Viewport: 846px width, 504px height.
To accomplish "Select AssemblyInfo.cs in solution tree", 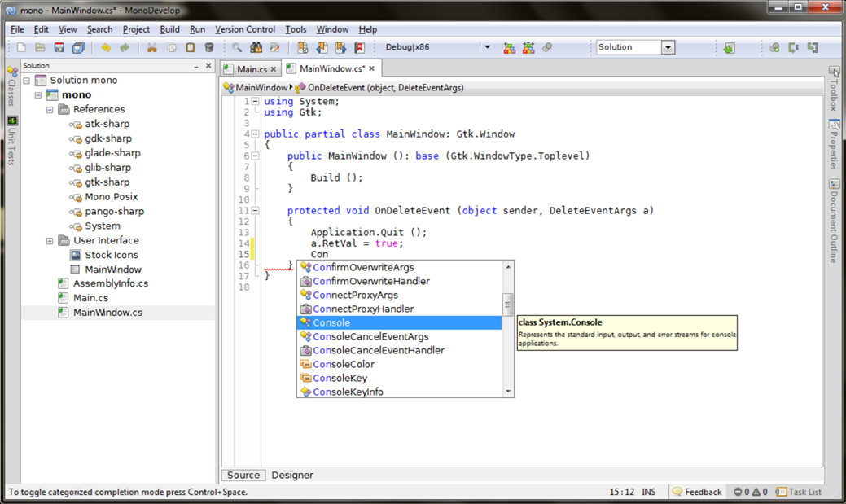I will coord(111,283).
